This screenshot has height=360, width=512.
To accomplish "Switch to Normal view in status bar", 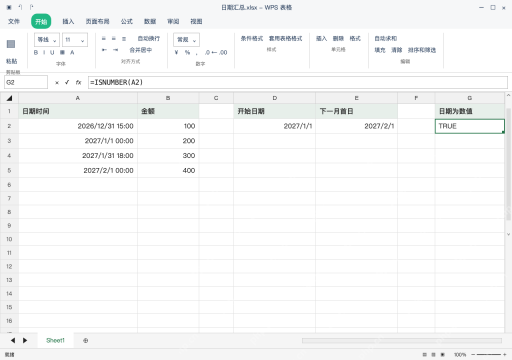I will (x=424, y=354).
